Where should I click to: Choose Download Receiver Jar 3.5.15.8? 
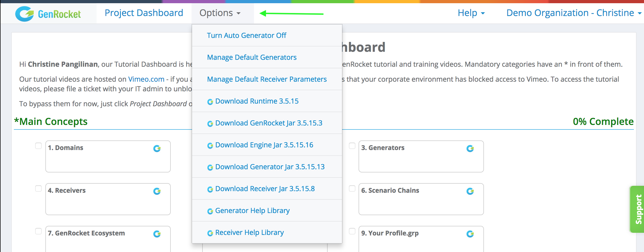point(267,188)
